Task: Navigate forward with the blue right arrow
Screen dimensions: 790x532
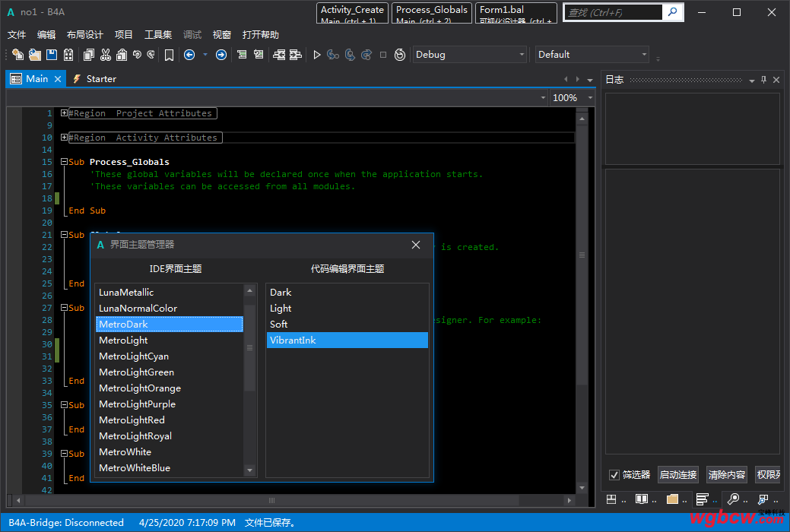Action: (221, 55)
